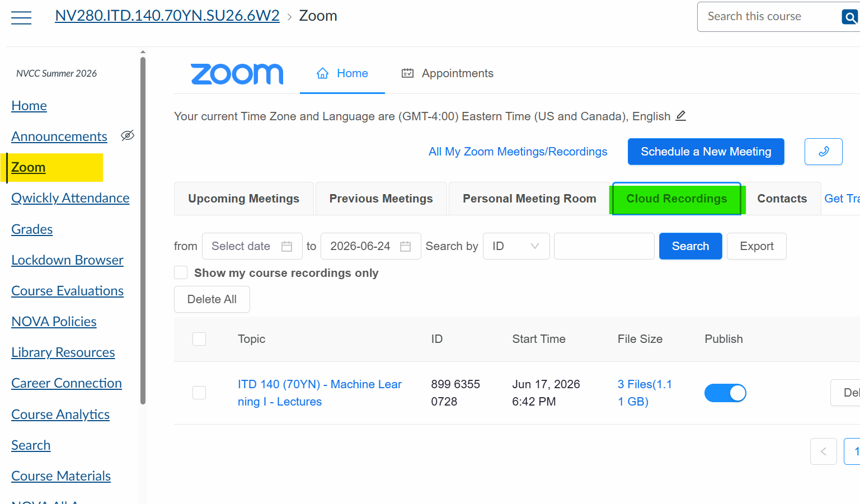Click Schedule a New Meeting button
The height and width of the screenshot is (504, 860).
tap(706, 152)
